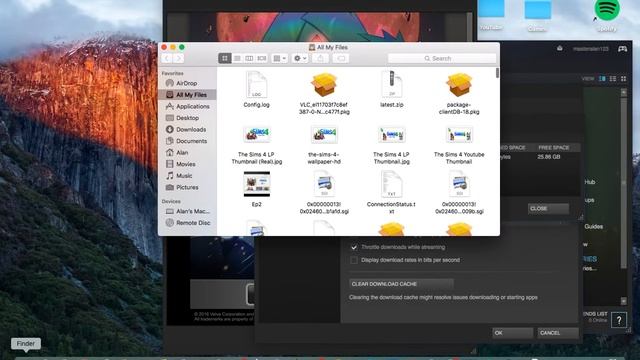The height and width of the screenshot is (360, 640).
Task: Select AirDrop in the sidebar
Action: [x=187, y=83]
